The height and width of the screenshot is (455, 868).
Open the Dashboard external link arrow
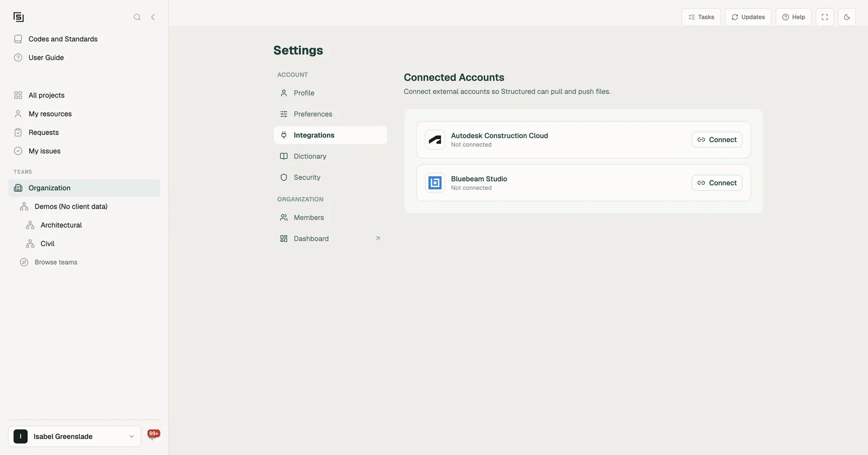point(378,239)
